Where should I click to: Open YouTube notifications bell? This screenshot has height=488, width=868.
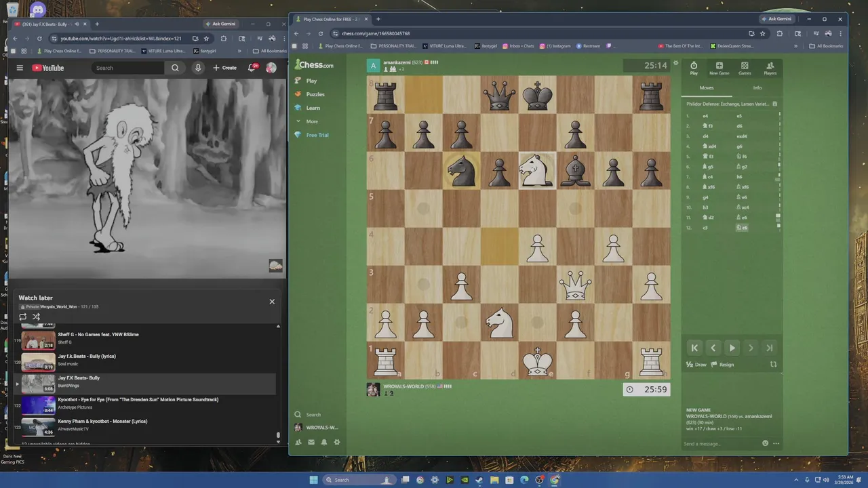point(252,68)
